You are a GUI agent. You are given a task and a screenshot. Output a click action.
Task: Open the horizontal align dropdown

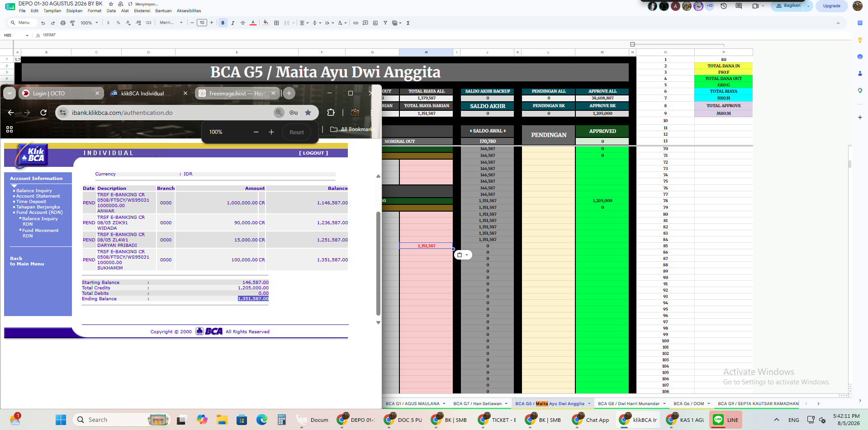[x=304, y=23]
